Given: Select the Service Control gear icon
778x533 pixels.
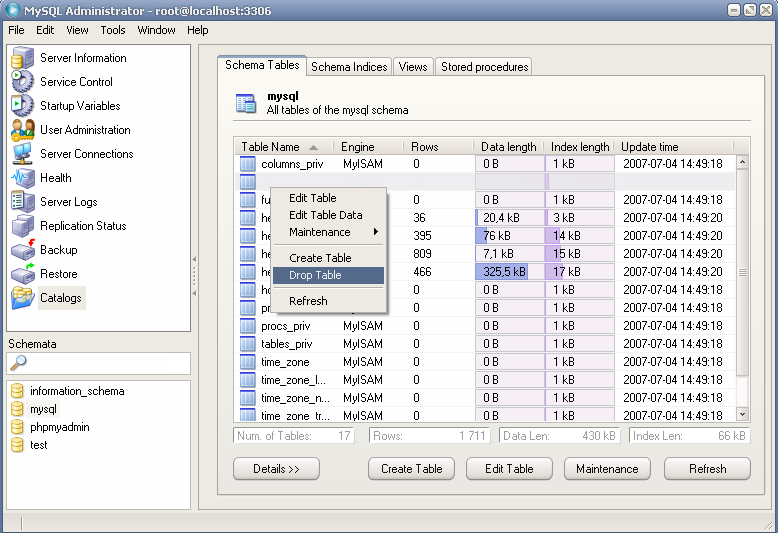Looking at the screenshot, I should [22, 81].
